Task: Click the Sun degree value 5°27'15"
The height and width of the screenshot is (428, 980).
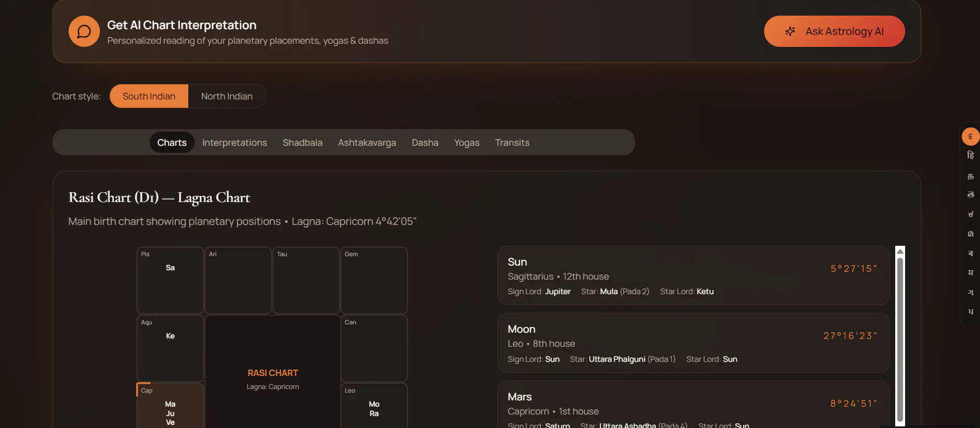Action: [x=854, y=269]
